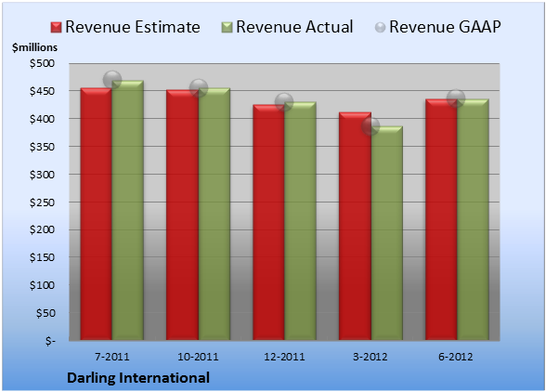546x392 pixels.
Task: Click the $350 axis value
Action: coord(42,147)
